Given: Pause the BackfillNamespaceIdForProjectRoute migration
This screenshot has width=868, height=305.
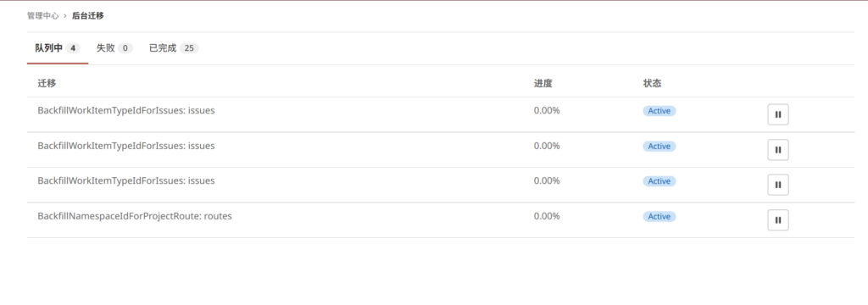Looking at the screenshot, I should tap(778, 219).
